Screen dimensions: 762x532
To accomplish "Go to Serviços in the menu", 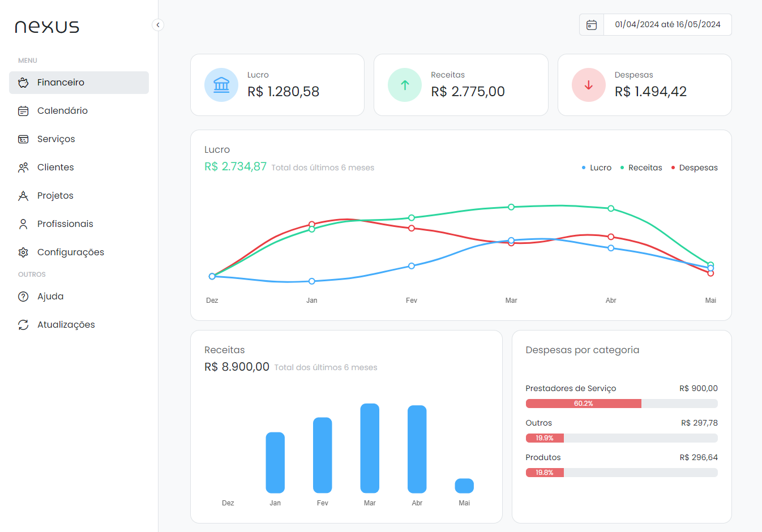I will pyautogui.click(x=79, y=139).
